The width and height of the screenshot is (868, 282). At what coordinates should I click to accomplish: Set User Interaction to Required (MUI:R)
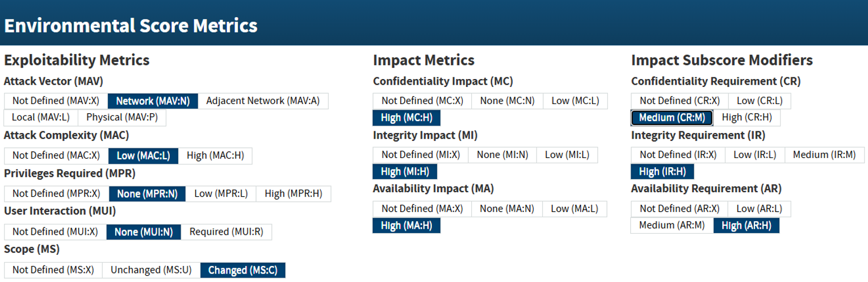[226, 232]
